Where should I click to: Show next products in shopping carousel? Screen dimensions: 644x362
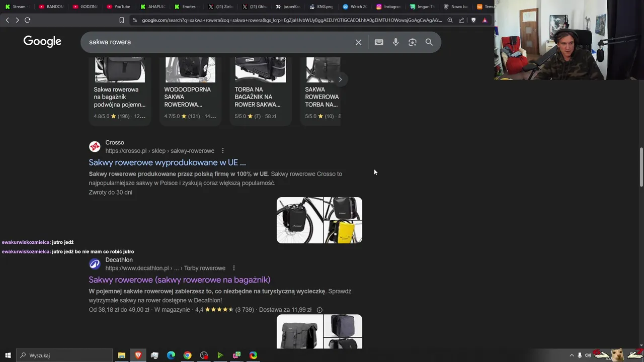[x=340, y=79]
